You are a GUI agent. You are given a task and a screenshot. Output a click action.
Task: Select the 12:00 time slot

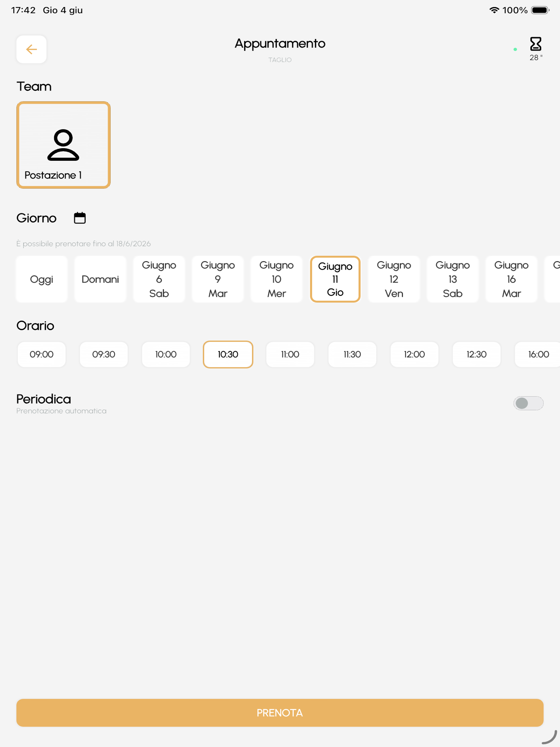point(415,354)
